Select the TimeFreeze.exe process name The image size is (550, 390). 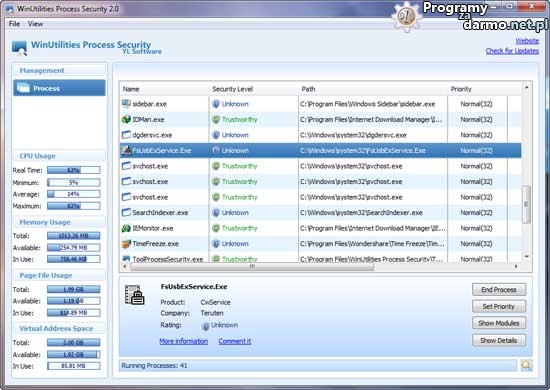[x=155, y=244]
